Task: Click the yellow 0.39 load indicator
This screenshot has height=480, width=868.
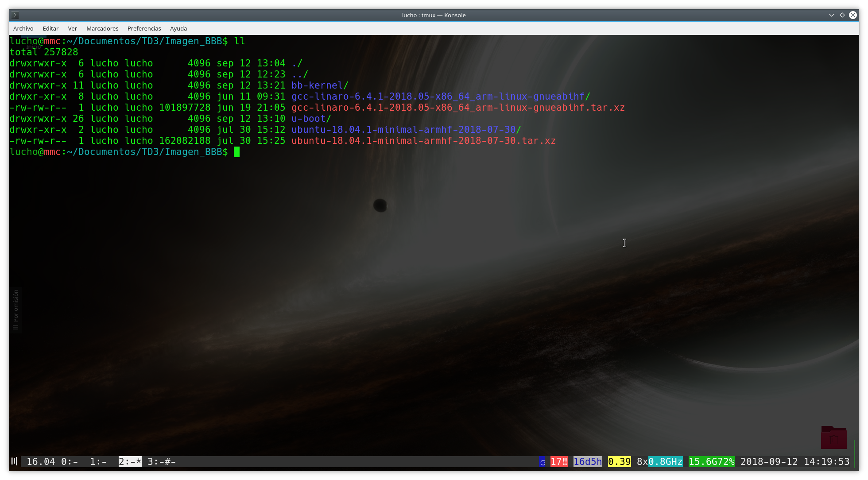Action: click(619, 462)
